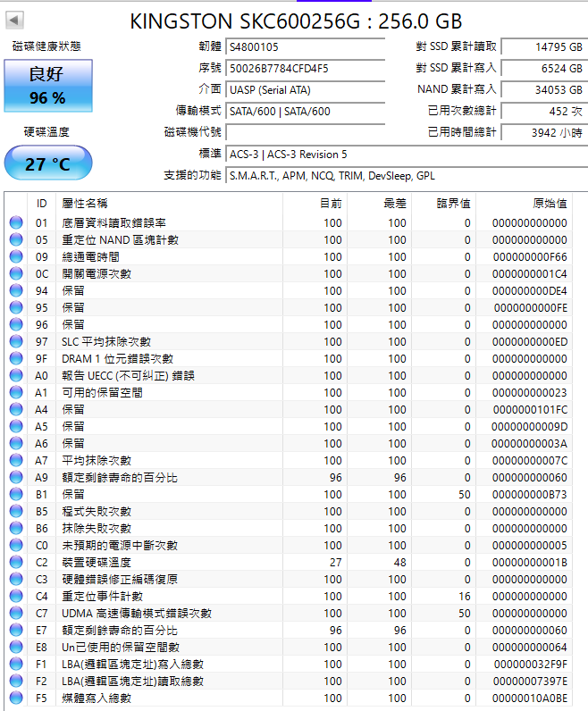This screenshot has height=711, width=588.
Task: Click the NAND writes value 34053 GB
Action: click(x=544, y=90)
